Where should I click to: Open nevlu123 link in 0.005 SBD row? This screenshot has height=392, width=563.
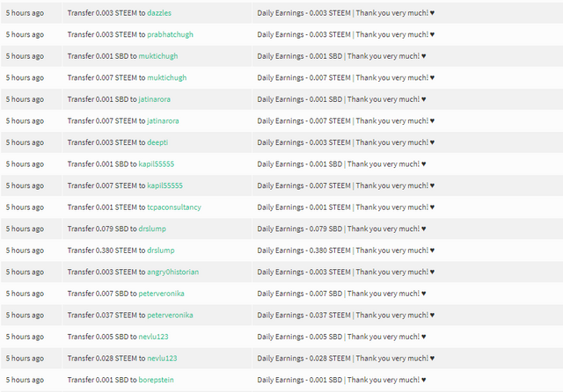[x=153, y=337]
